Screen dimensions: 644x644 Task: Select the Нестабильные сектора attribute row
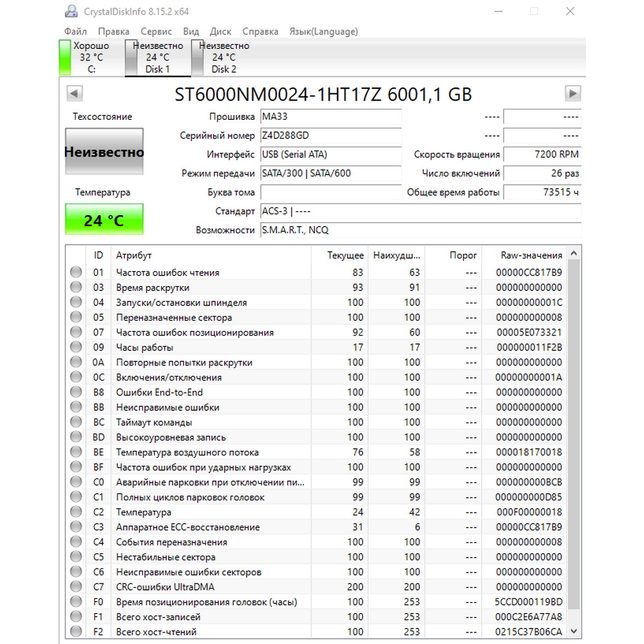point(316,556)
